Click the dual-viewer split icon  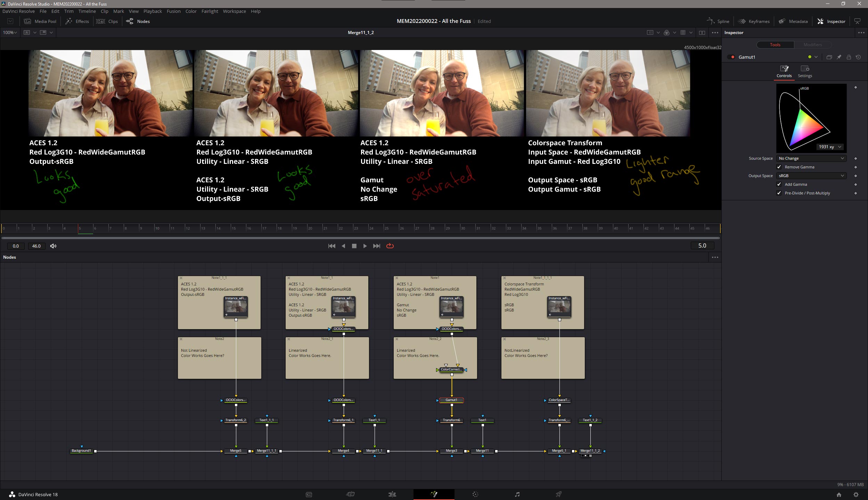click(702, 32)
